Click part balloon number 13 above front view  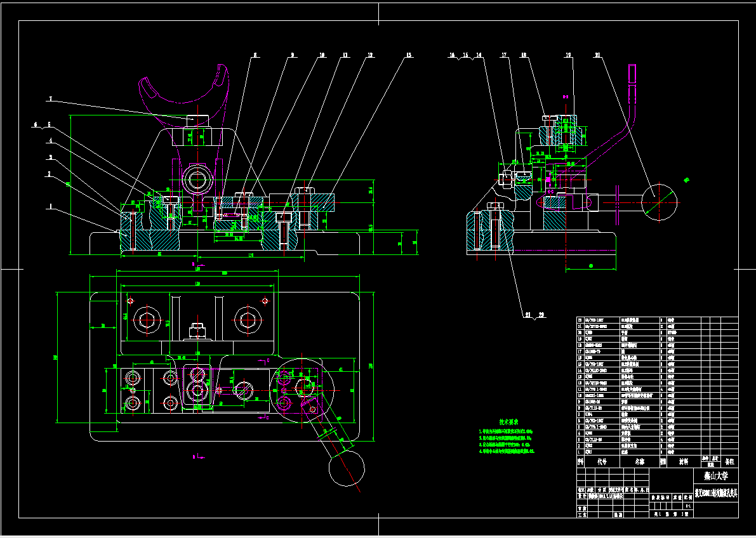(x=409, y=55)
